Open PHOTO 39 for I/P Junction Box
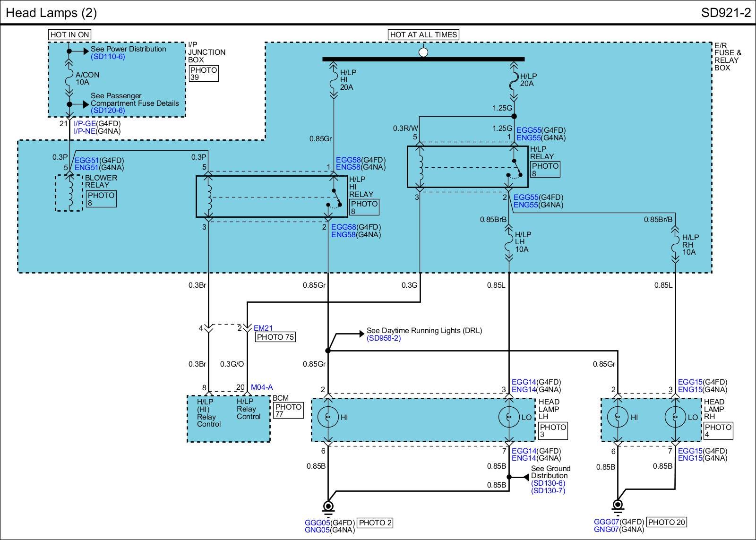The width and height of the screenshot is (756, 540). [204, 74]
